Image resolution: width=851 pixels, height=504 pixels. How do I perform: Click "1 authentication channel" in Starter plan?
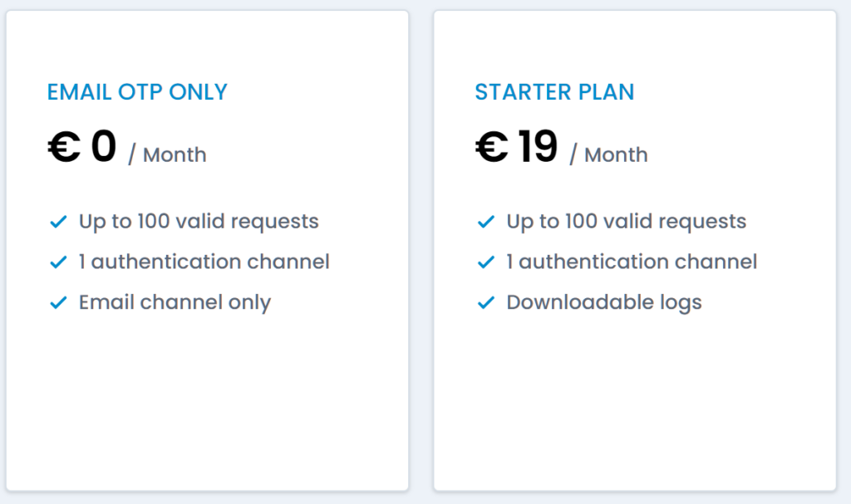point(632,262)
